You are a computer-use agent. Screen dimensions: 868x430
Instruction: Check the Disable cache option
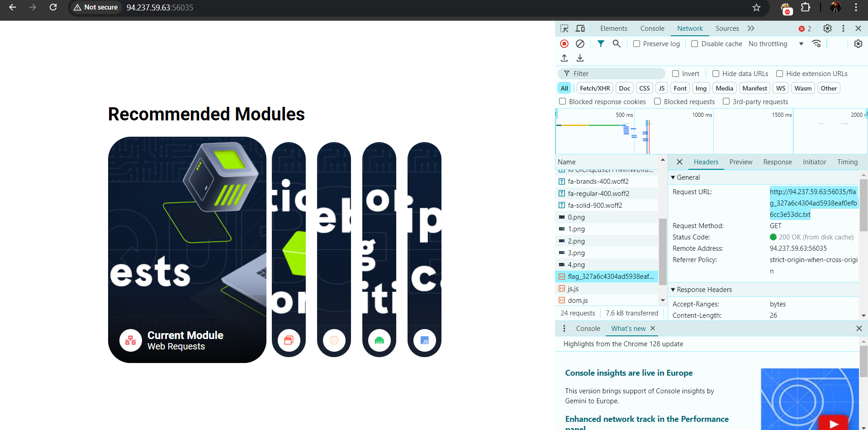click(694, 44)
